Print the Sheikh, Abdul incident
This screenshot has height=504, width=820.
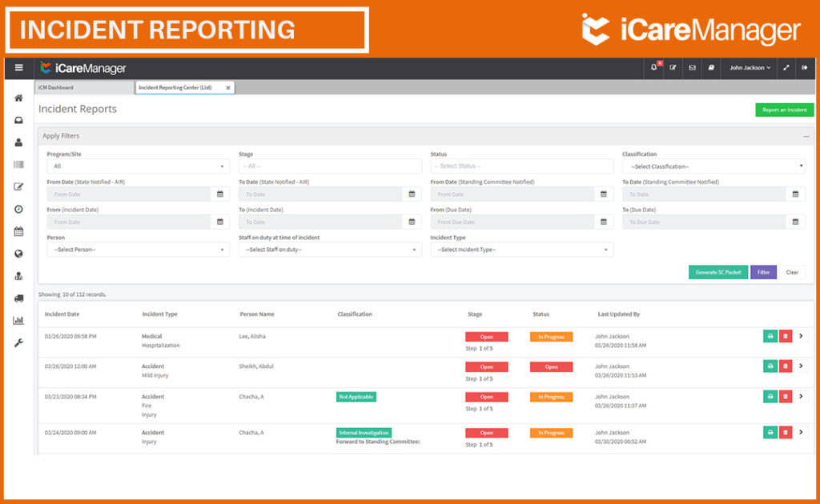(770, 366)
